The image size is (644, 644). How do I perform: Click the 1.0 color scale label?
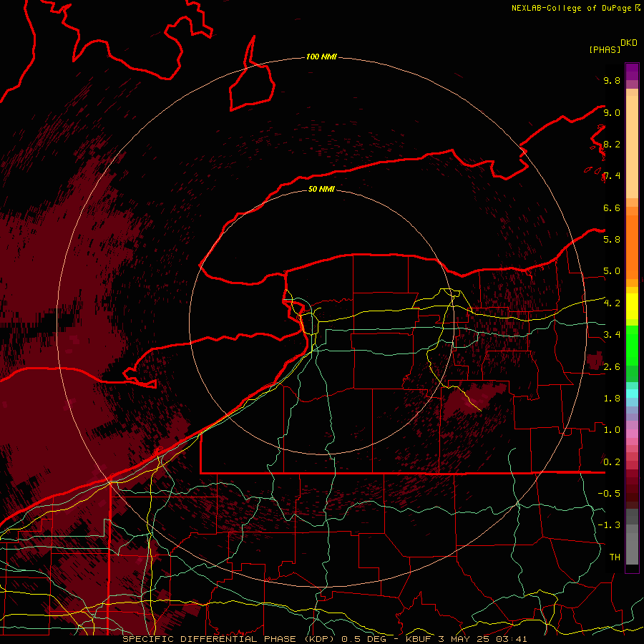pos(612,429)
